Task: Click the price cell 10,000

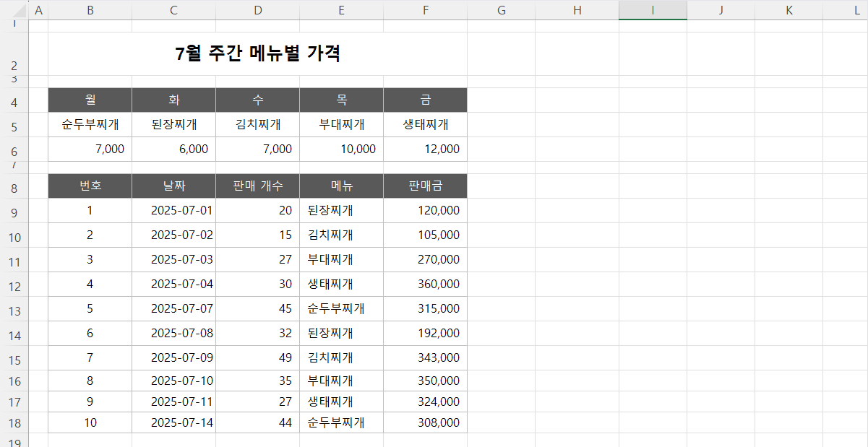Action: click(x=341, y=149)
